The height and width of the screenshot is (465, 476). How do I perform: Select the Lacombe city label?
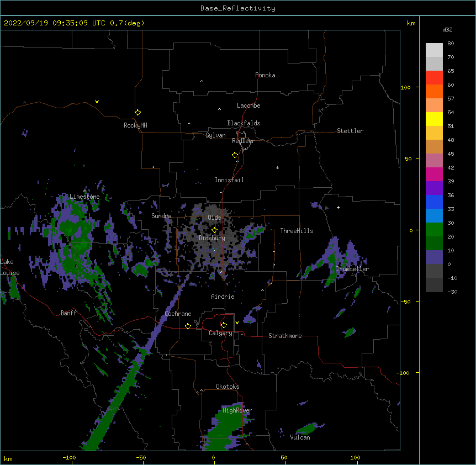tap(248, 105)
